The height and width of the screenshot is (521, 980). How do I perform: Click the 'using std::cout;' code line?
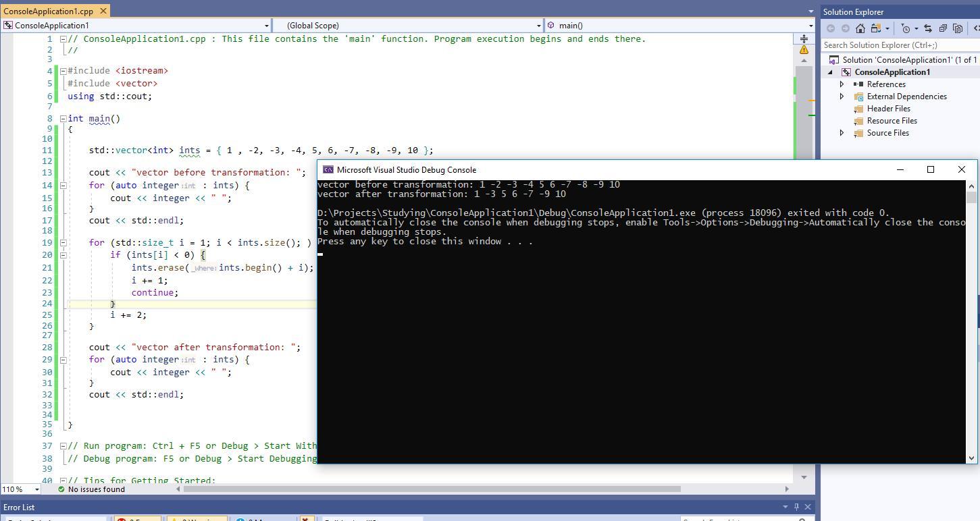pyautogui.click(x=110, y=97)
